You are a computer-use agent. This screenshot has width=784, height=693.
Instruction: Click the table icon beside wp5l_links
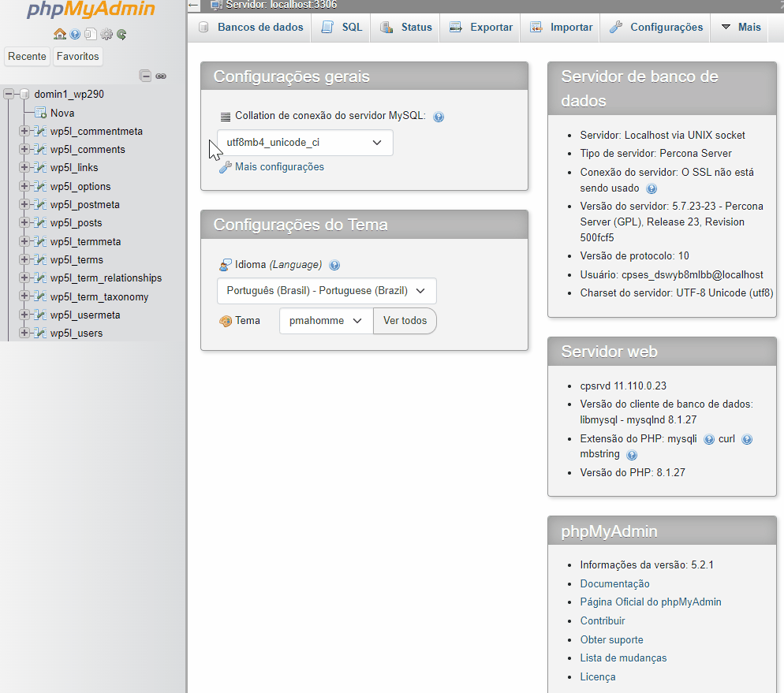40,167
